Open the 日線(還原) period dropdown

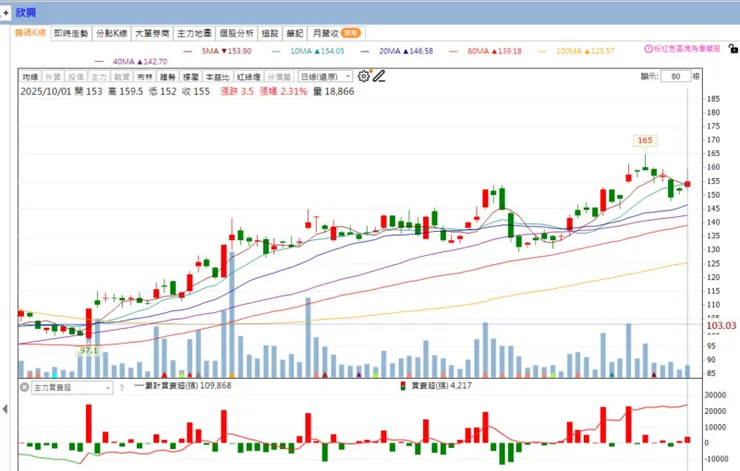click(x=325, y=76)
